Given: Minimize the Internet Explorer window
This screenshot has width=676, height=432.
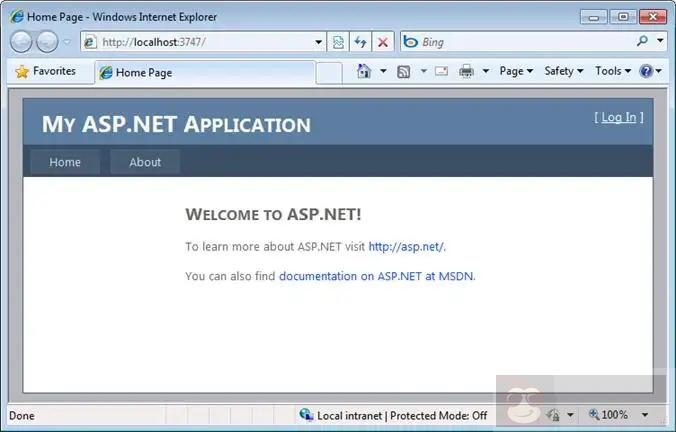Looking at the screenshot, I should point(594,17).
